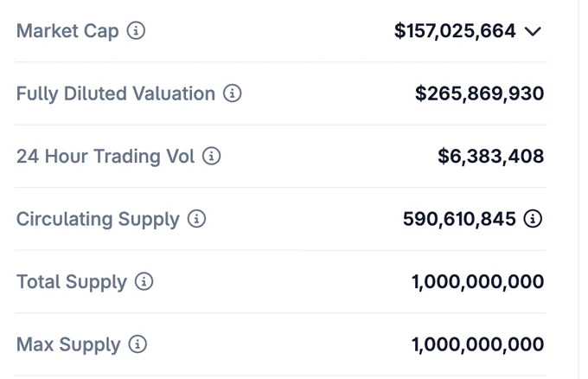Image resolution: width=588 pixels, height=379 pixels.
Task: Click the Total Supply label
Action: click(x=72, y=282)
